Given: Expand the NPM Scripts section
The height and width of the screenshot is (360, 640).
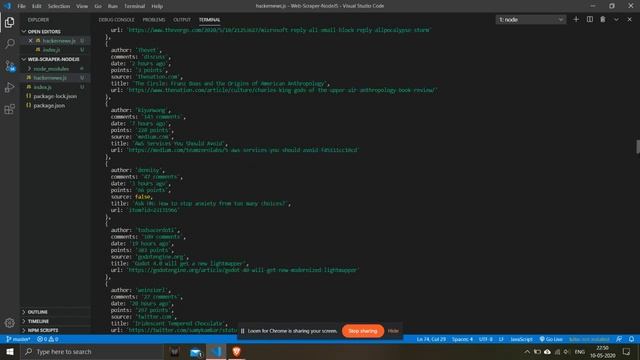Looking at the screenshot, I should [42, 330].
